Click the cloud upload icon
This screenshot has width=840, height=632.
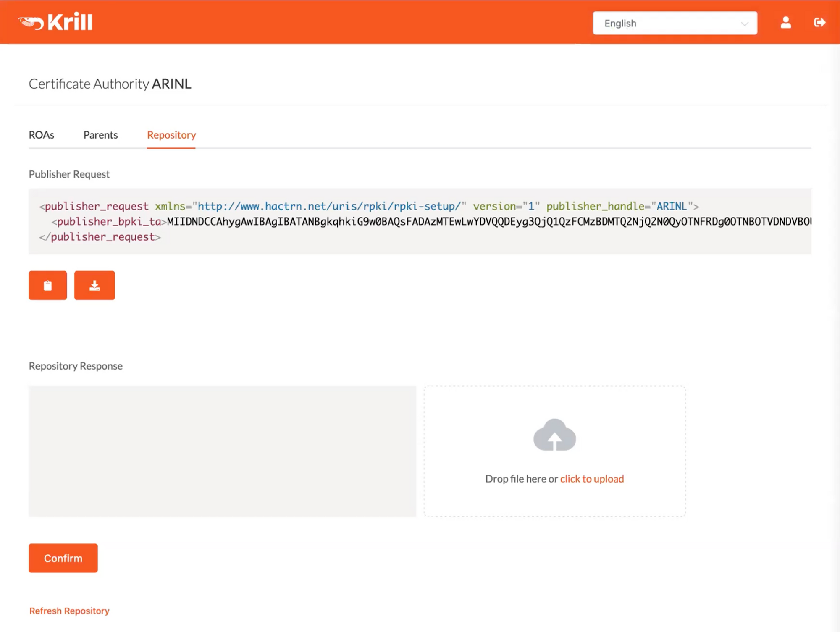554,435
